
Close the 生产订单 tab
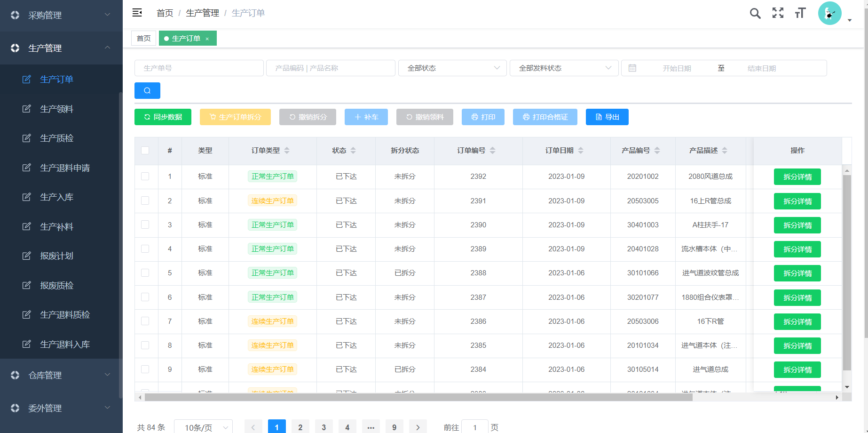pos(207,39)
